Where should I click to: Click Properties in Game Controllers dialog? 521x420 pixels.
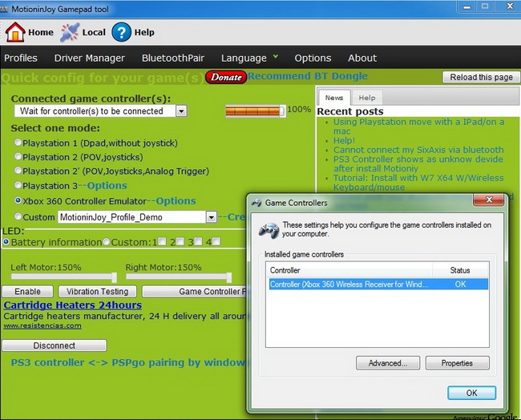(x=457, y=363)
